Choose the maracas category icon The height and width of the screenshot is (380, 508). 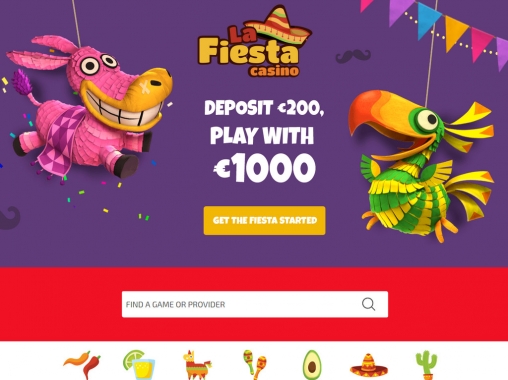pos(255,365)
